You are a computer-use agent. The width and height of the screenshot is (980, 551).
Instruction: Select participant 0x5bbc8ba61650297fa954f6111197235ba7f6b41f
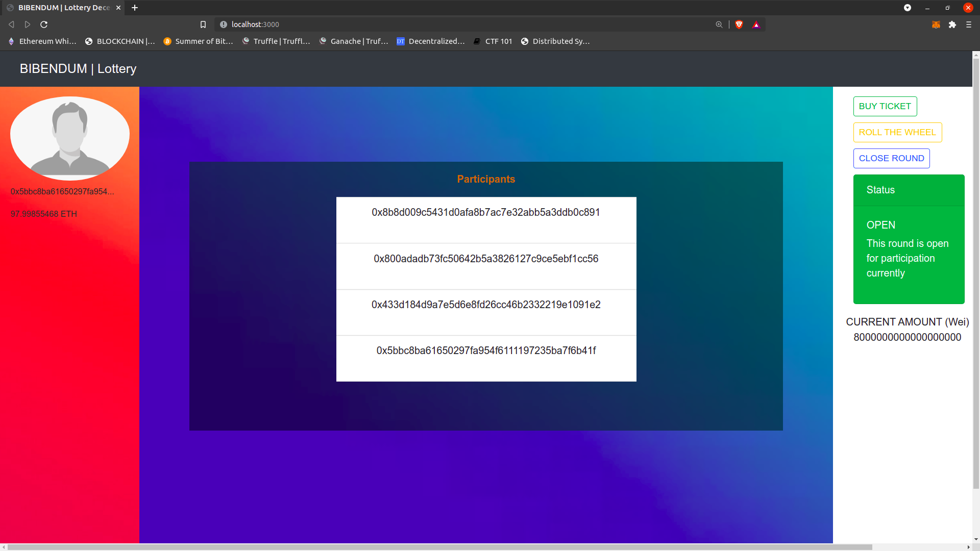486,358
